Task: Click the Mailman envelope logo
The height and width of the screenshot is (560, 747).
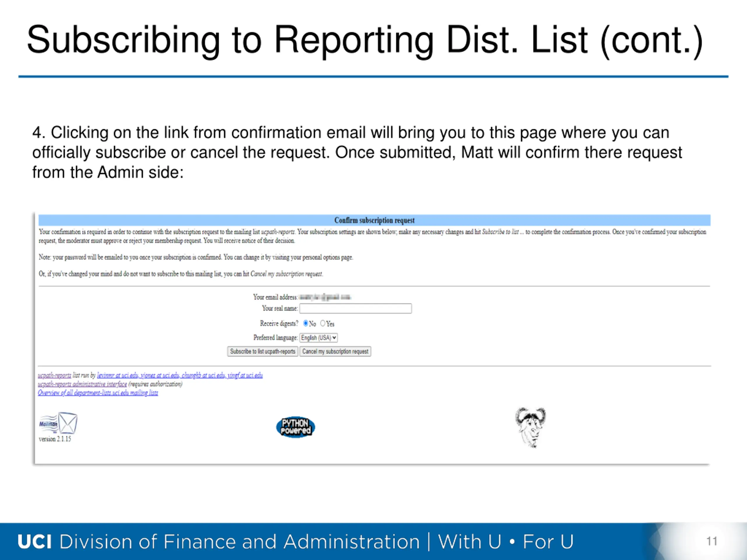Action: coord(58,423)
